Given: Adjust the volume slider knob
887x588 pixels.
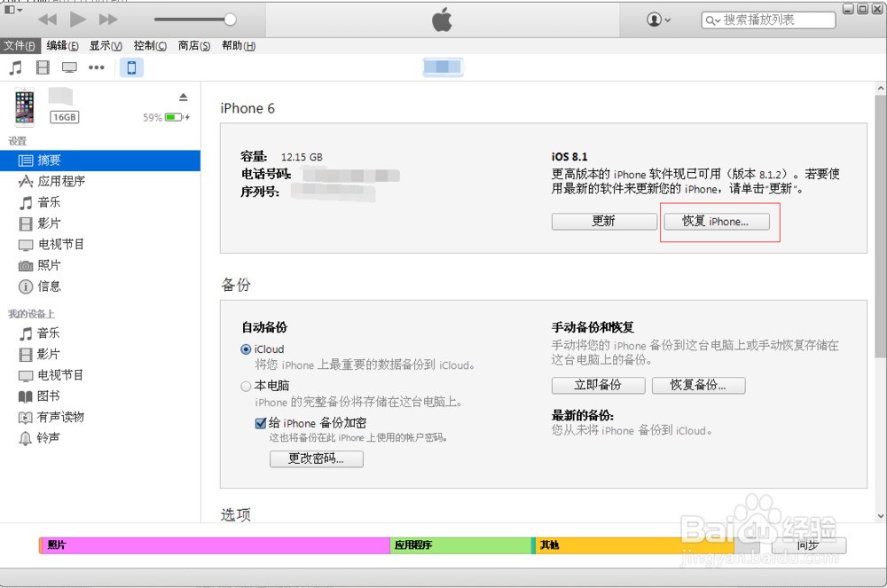Looking at the screenshot, I should click(x=231, y=20).
